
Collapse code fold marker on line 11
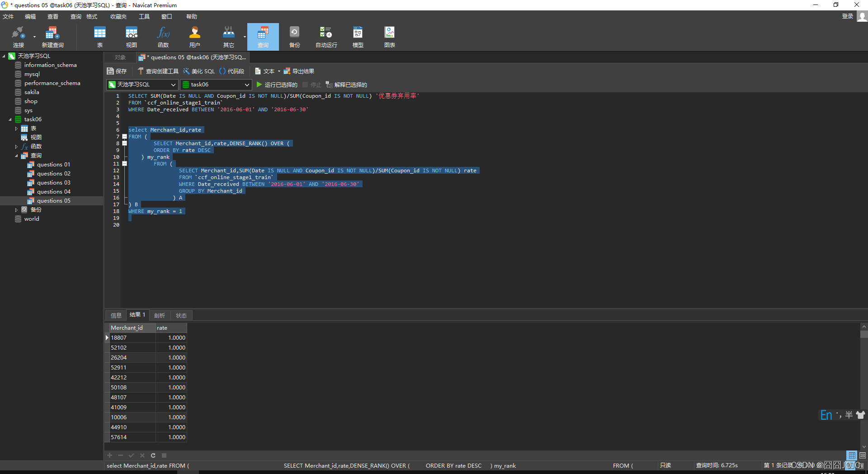[x=124, y=164]
